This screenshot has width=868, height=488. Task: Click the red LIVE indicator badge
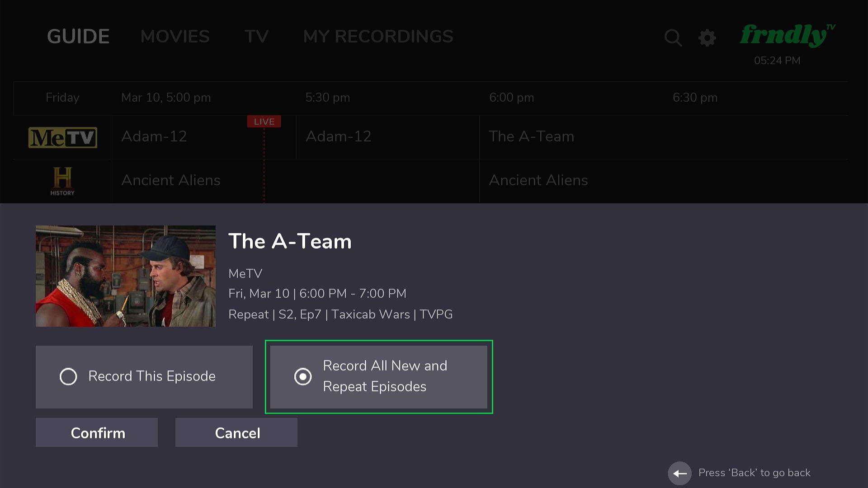(x=264, y=122)
